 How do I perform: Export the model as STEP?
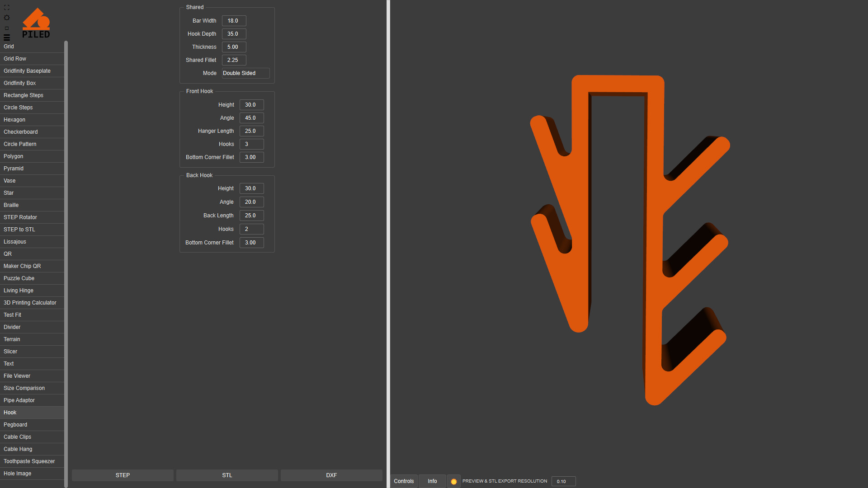[x=123, y=475]
